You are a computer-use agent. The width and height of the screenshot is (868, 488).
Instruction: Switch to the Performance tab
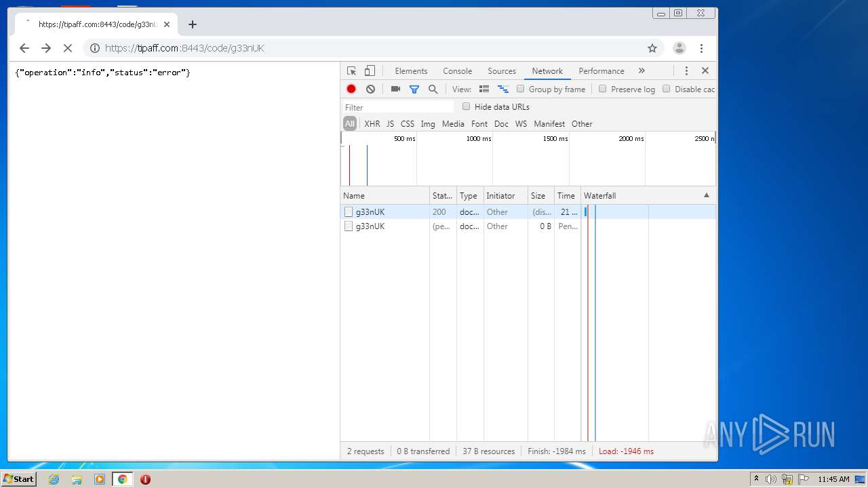click(x=601, y=70)
